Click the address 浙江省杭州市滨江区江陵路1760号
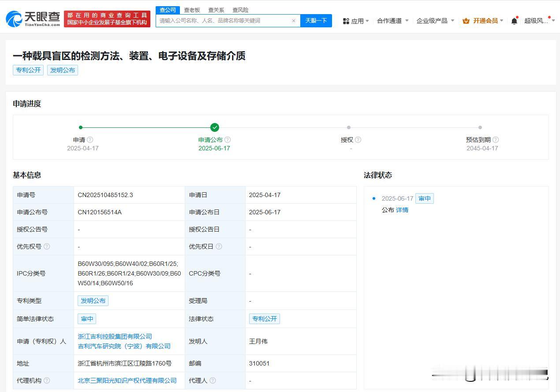Viewport: 560px width, 392px height. [125, 363]
